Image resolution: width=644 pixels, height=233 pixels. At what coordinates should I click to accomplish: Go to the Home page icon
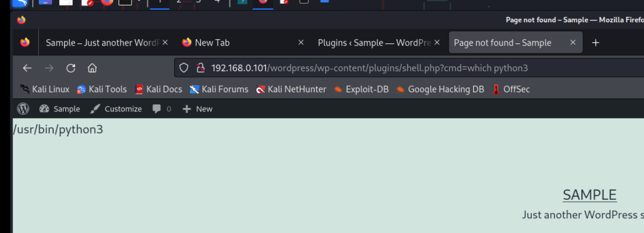click(92, 68)
